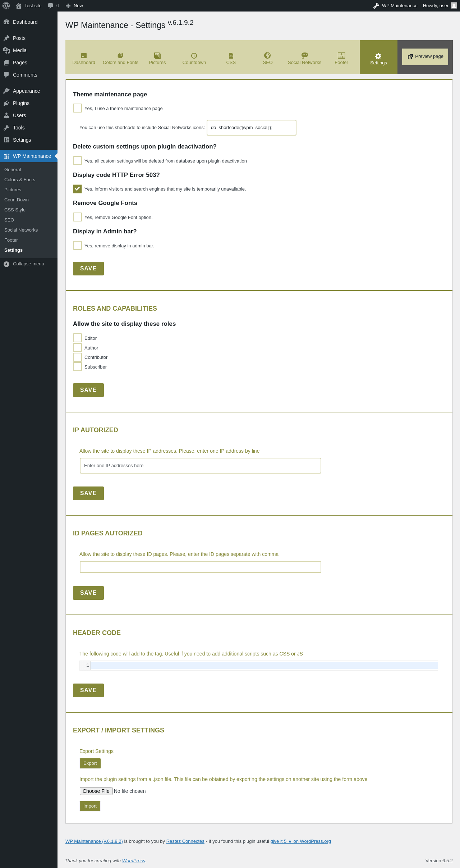Click the Collapse menu arrow icon
The image size is (460, 868).
click(x=6, y=264)
